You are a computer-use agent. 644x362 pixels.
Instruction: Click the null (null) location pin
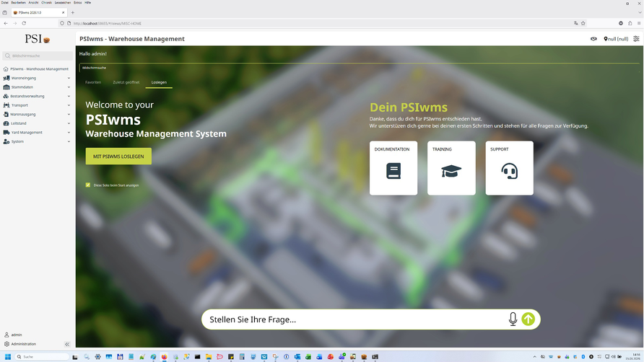[x=616, y=39]
